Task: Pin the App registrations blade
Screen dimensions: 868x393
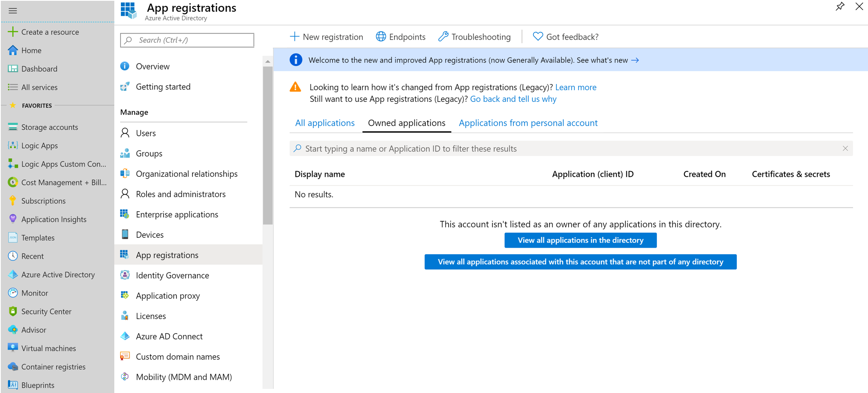Action: [x=840, y=7]
